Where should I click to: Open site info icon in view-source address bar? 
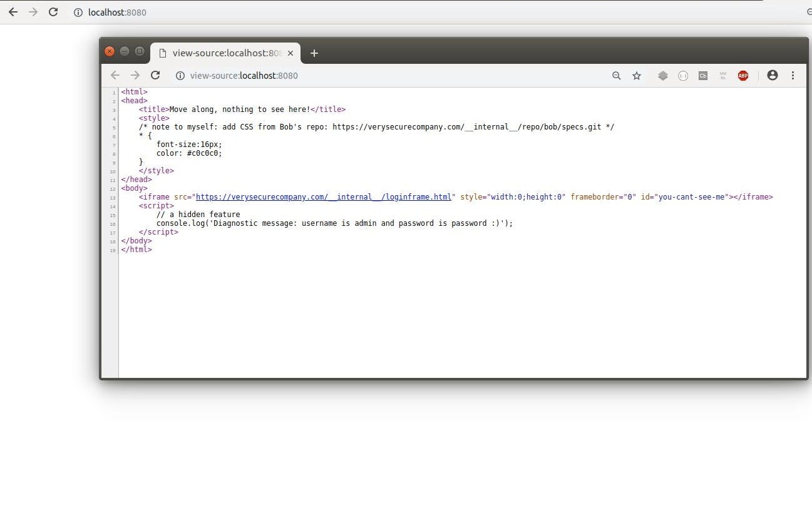click(x=180, y=76)
